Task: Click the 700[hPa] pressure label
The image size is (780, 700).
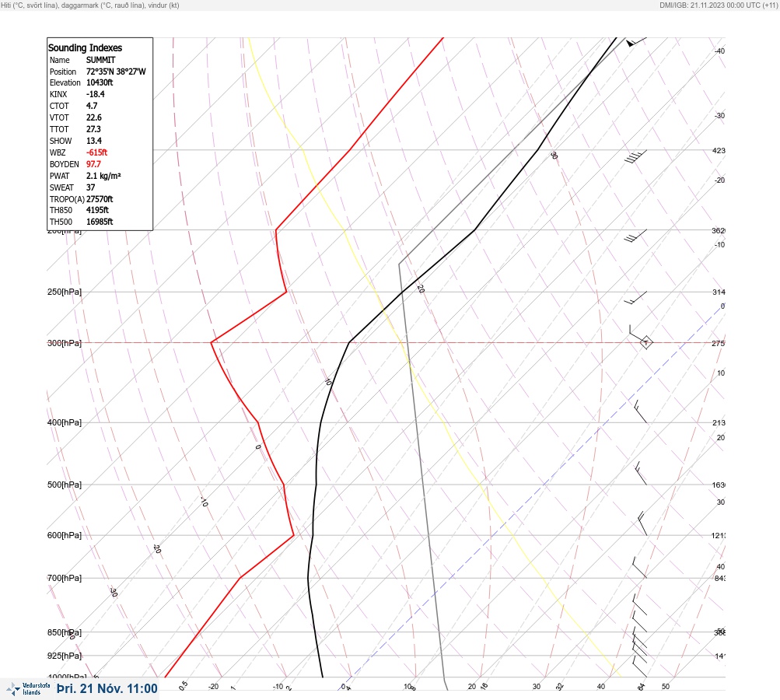Action: coord(65,578)
